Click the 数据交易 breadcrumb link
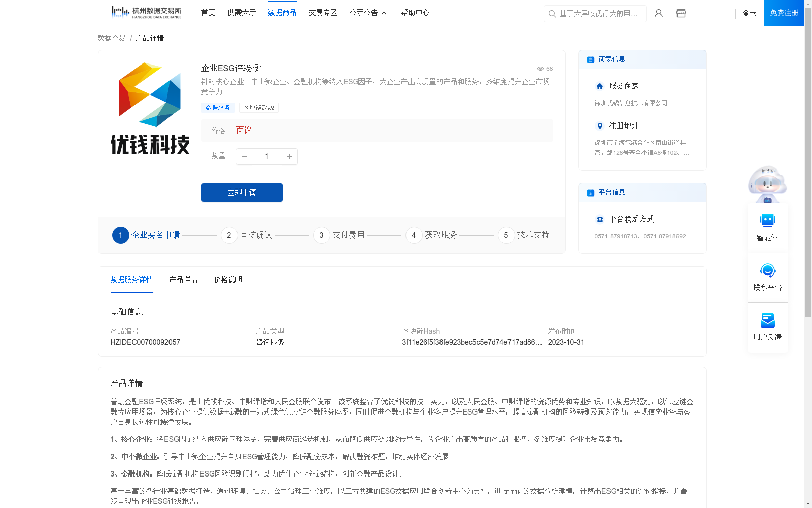The width and height of the screenshot is (812, 508). [112, 38]
